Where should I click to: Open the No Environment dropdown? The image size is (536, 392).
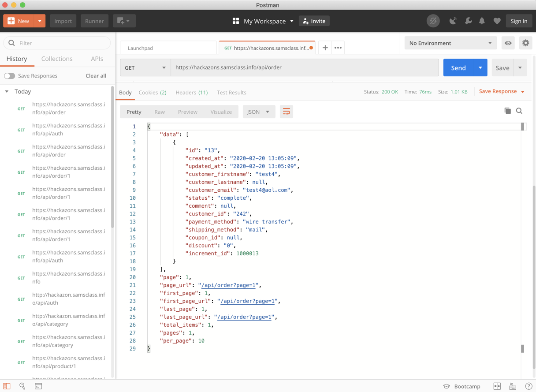tap(450, 43)
